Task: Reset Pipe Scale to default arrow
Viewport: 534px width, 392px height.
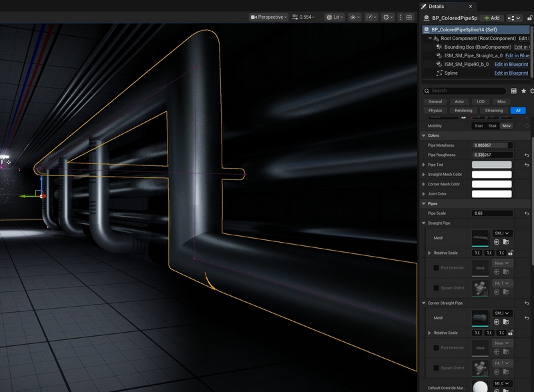Action: click(x=527, y=213)
